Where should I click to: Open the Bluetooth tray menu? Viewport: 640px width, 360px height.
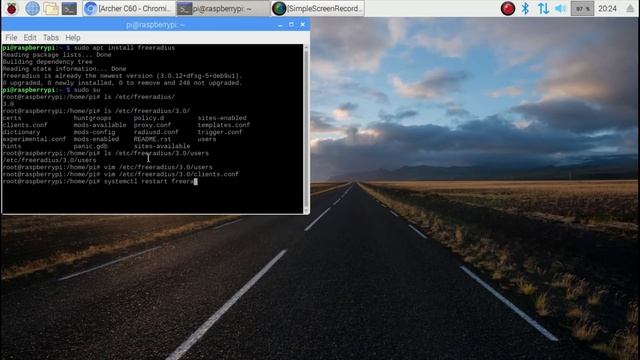tap(525, 8)
